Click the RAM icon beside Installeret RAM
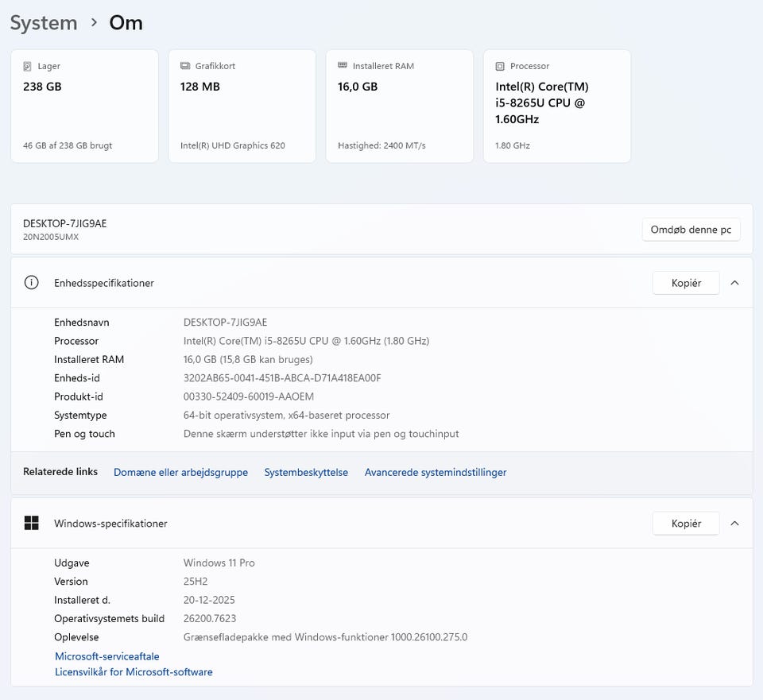763x700 pixels. [343, 66]
